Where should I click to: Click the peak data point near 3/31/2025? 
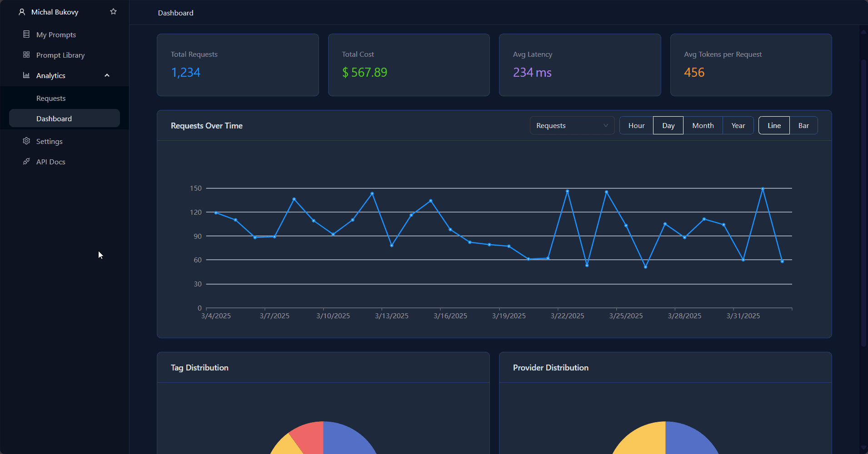763,188
